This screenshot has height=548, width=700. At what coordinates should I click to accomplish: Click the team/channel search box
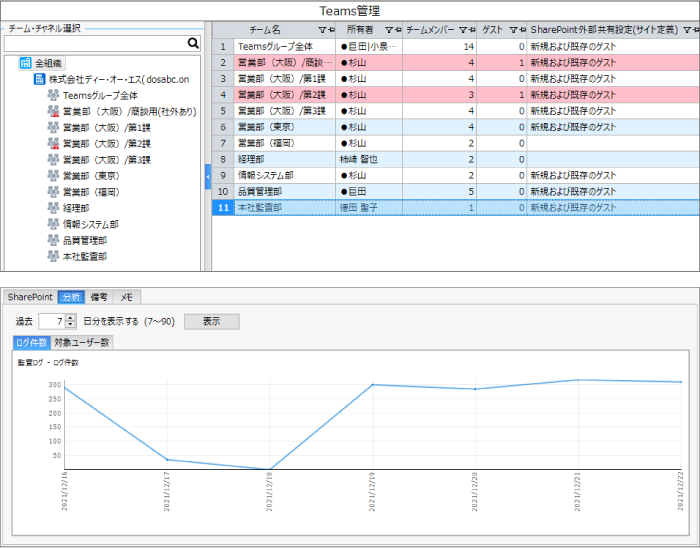coord(96,43)
